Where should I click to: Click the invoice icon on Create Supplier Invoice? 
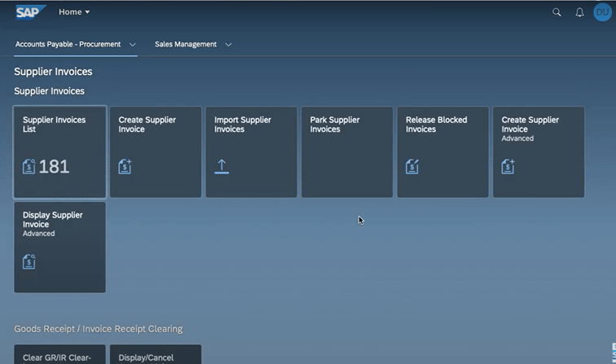click(125, 166)
